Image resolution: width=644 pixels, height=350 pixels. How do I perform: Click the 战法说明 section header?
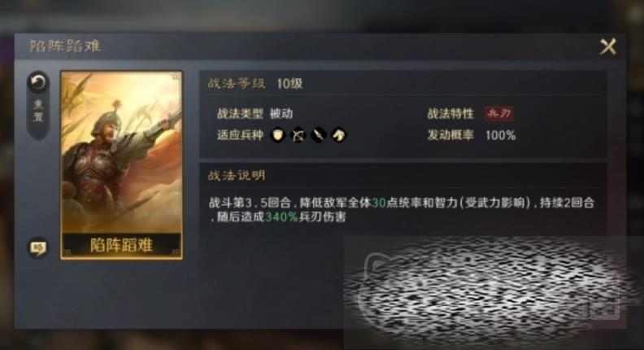(237, 176)
